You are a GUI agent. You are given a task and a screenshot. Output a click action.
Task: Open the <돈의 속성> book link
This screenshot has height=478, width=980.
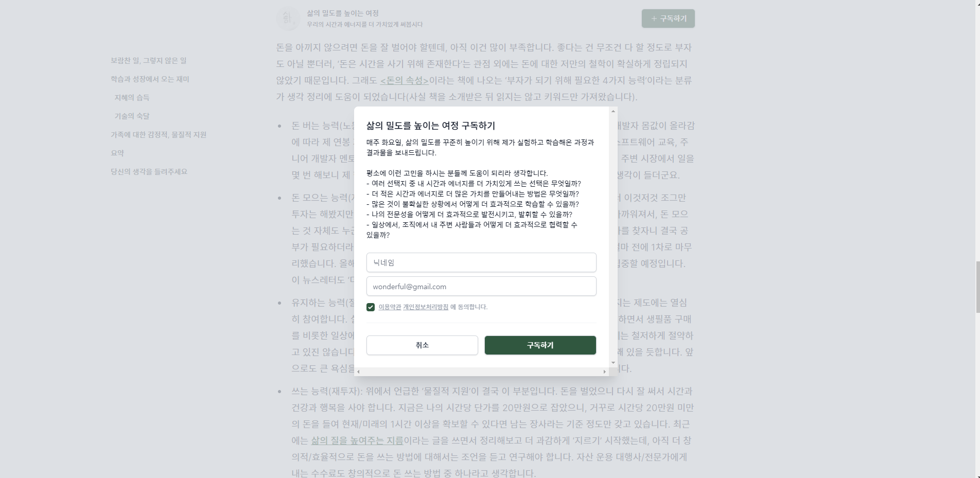coord(405,81)
